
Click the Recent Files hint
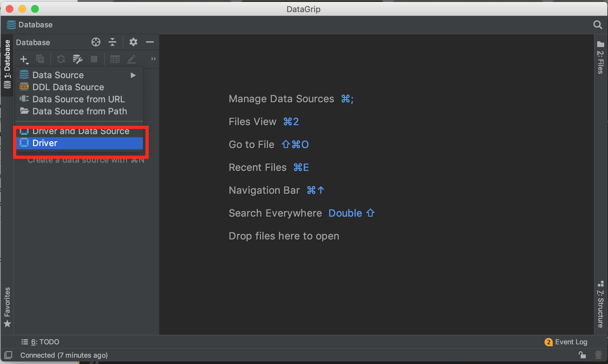(x=269, y=167)
